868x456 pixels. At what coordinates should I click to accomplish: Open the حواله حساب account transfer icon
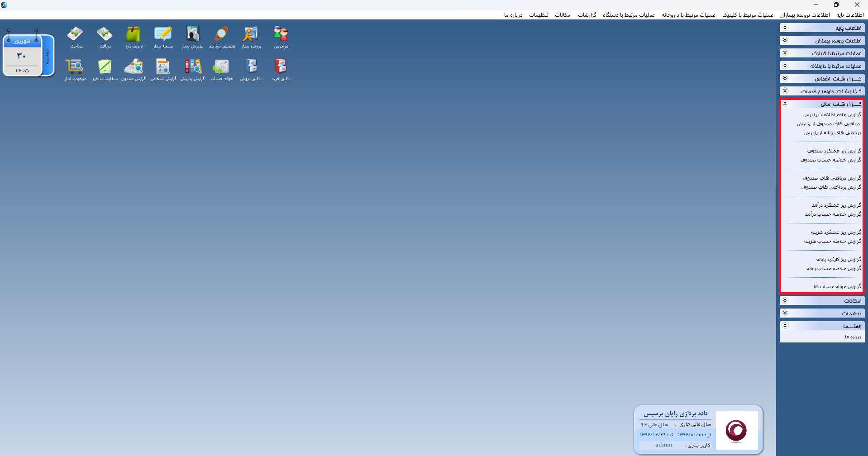tap(222, 69)
